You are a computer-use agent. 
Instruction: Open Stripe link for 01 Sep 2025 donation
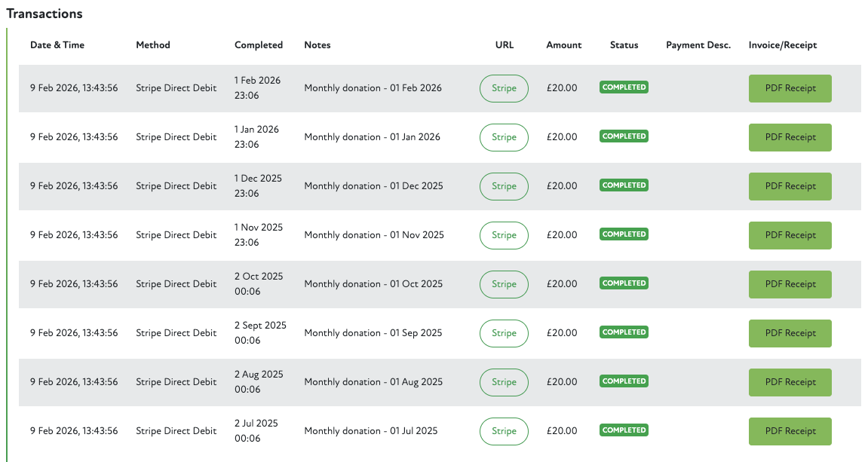point(504,333)
